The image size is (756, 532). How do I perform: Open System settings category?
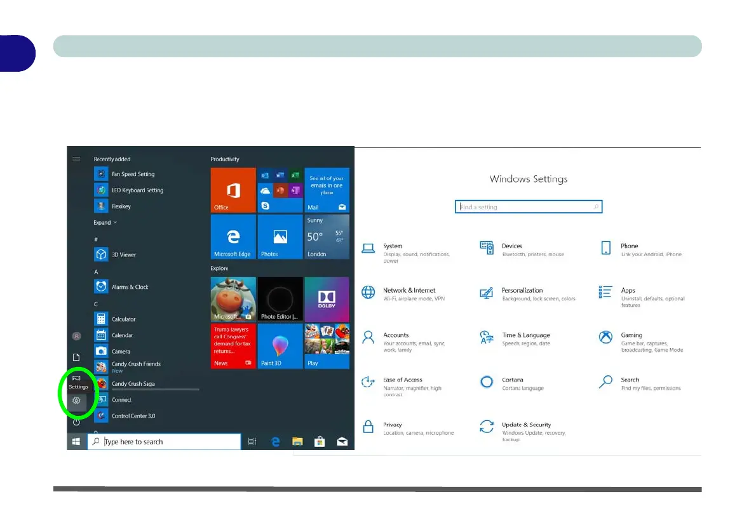point(407,253)
